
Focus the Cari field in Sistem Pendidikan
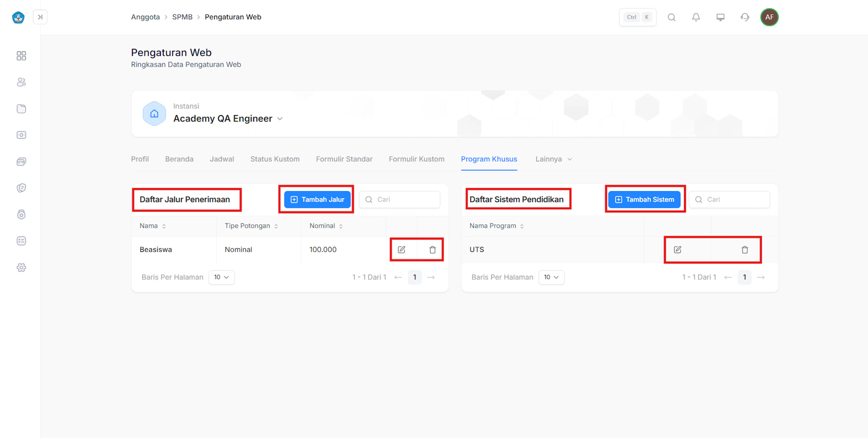click(729, 200)
